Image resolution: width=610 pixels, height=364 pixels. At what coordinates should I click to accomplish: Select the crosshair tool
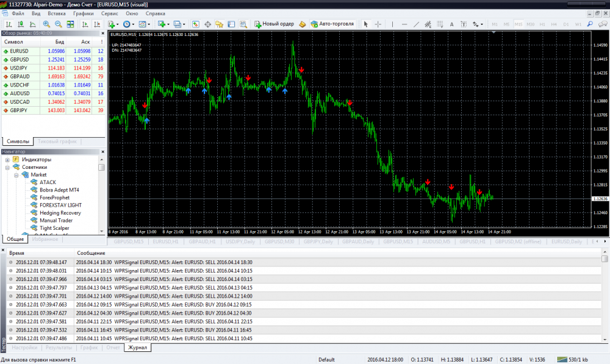click(378, 24)
